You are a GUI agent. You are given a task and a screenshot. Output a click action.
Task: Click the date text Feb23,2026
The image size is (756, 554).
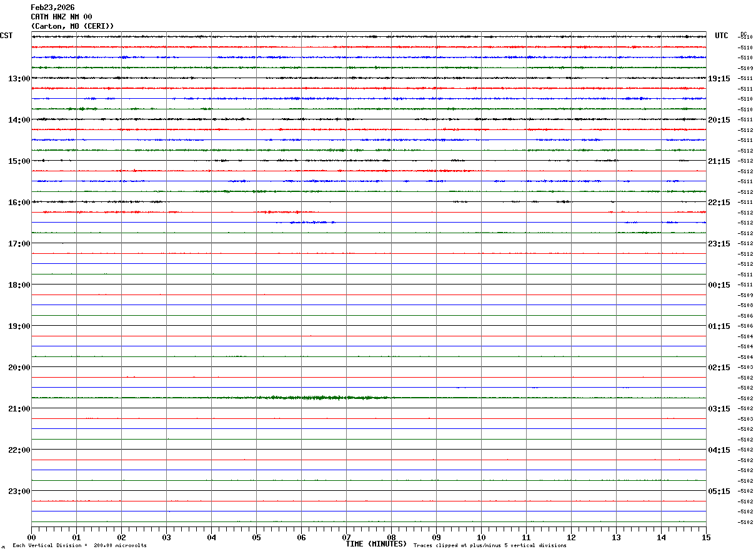click(52, 8)
